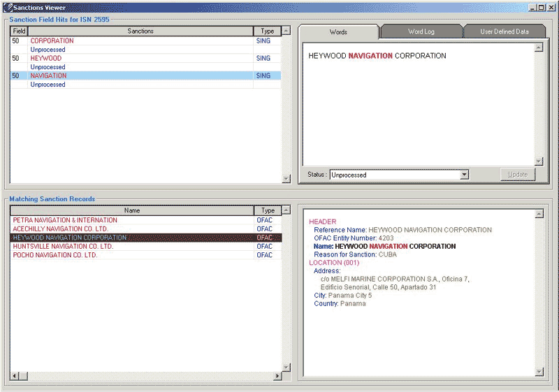Choose PETRA NAVIGATION & INTERNATION record
Image resolution: width=559 pixels, height=392 pixels.
65,220
